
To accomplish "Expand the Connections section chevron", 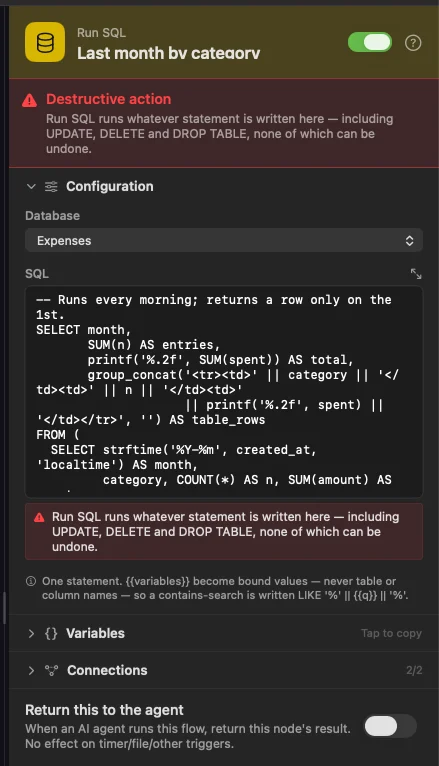I will (x=31, y=670).
